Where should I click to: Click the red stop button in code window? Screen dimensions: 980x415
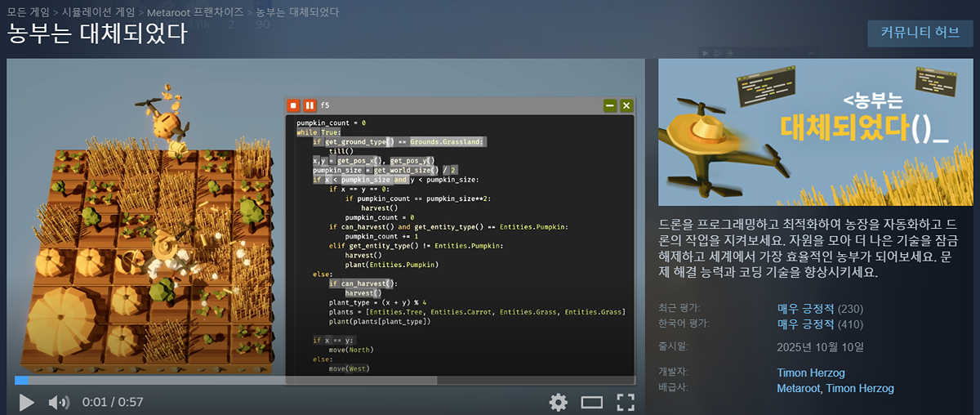(293, 105)
